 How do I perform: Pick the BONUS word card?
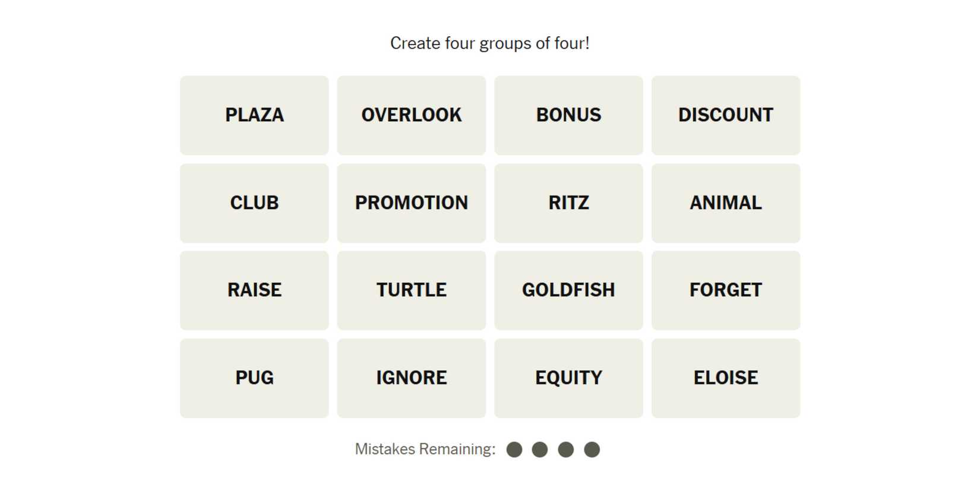(x=568, y=115)
